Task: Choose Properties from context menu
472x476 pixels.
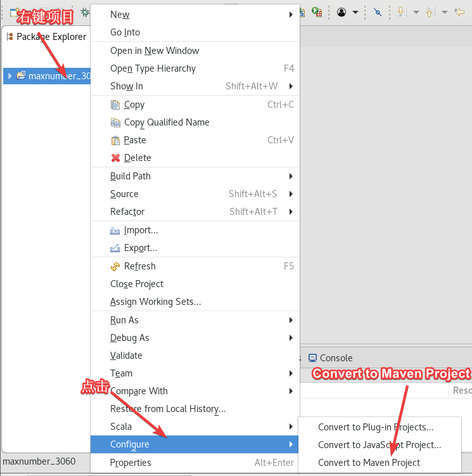Action: (195, 463)
